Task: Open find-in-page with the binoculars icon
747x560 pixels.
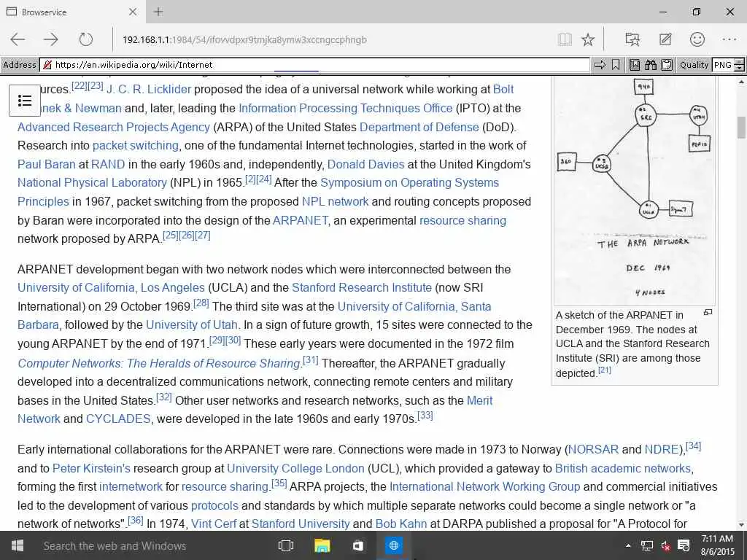Action: pyautogui.click(x=651, y=65)
